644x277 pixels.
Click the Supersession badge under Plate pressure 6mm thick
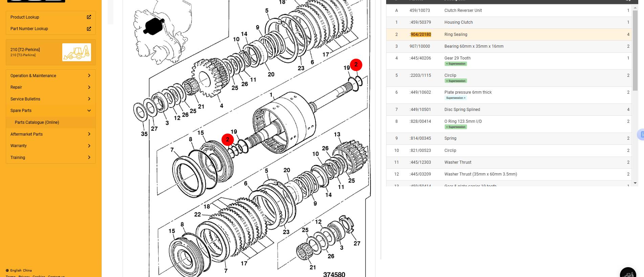456,98
